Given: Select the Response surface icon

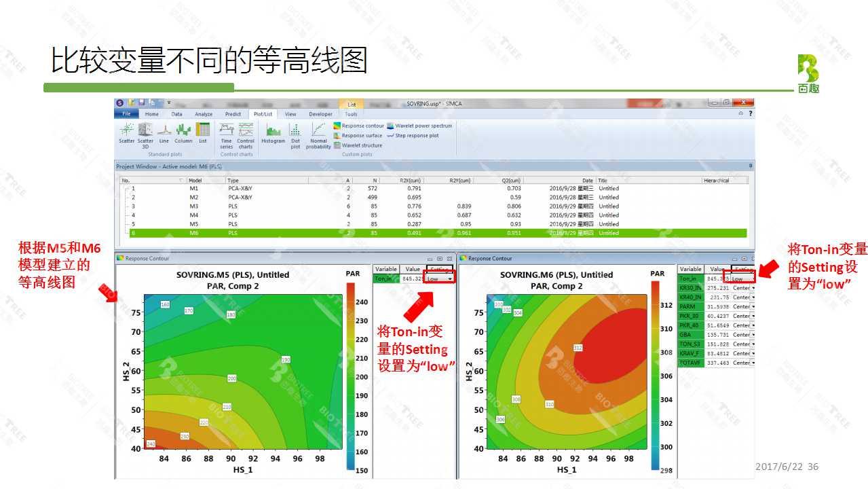Looking at the screenshot, I should point(362,134).
